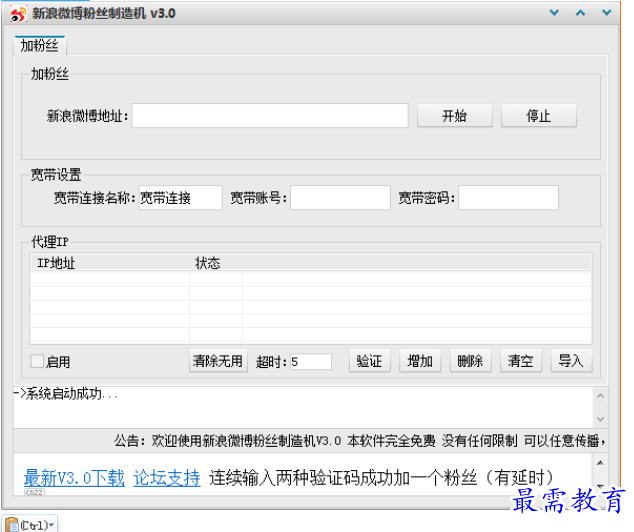Screen dimensions: 634x532
Task: Click the up chevron in title bar
Action: tap(581, 13)
